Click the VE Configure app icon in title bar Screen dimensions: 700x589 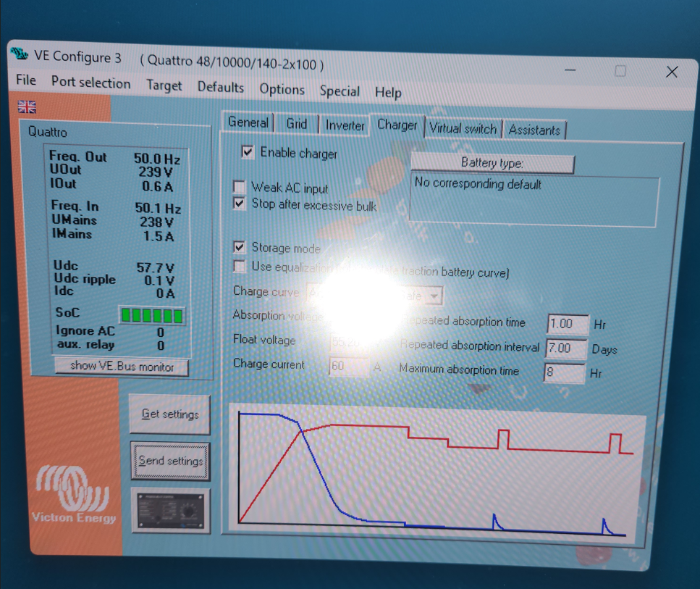coord(20,53)
